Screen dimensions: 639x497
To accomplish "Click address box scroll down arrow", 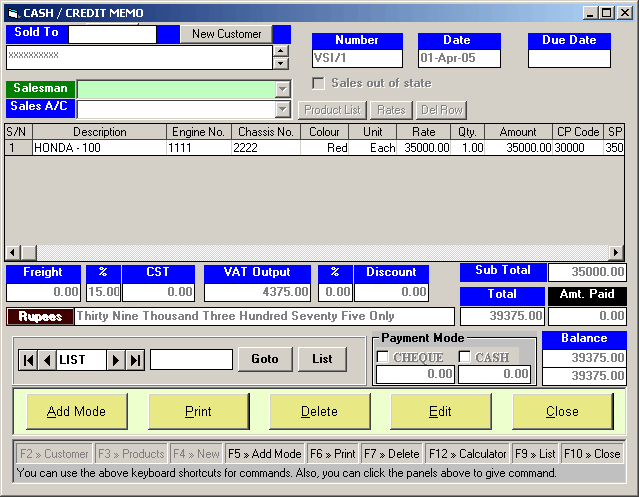I will pos(281,63).
